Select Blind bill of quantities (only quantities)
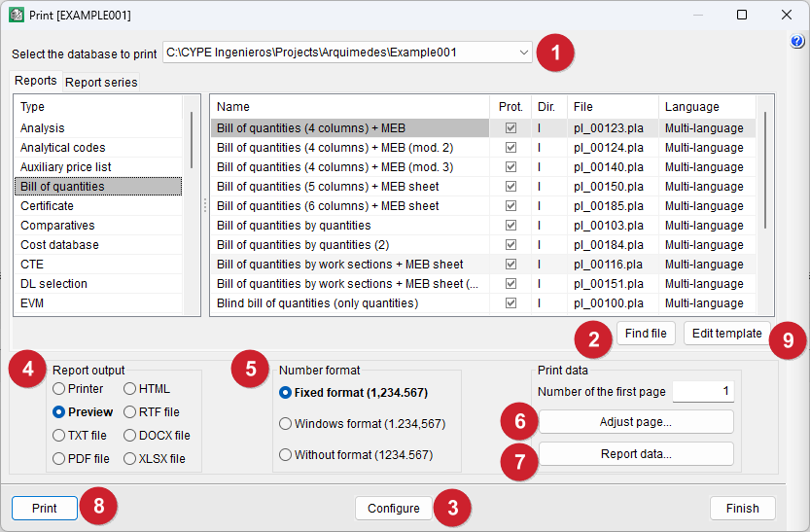 pyautogui.click(x=350, y=303)
